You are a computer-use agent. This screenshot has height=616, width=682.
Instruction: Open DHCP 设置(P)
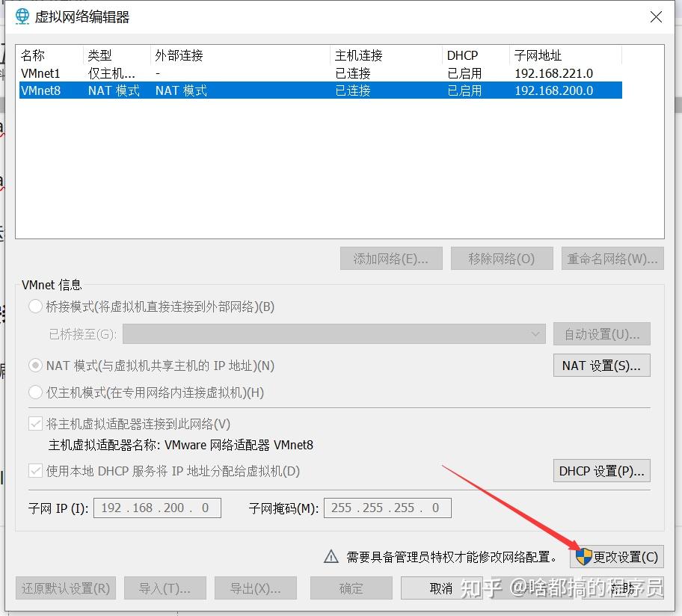coord(602,470)
